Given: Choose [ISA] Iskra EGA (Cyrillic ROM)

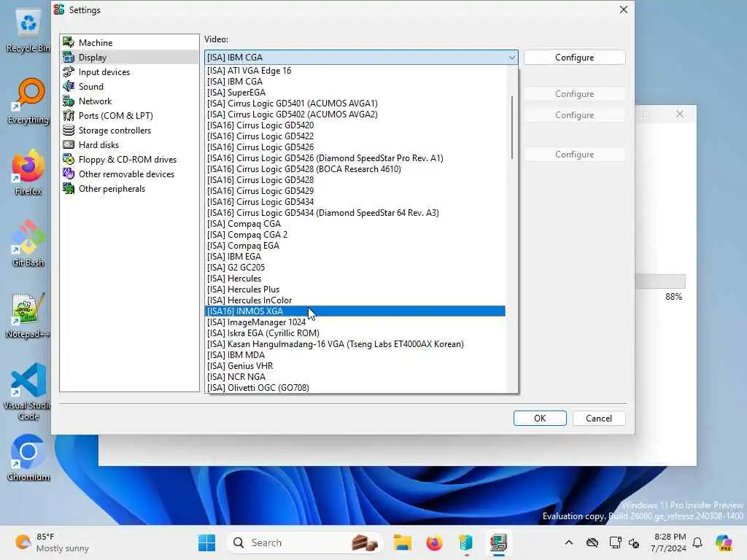Looking at the screenshot, I should (x=355, y=333).
